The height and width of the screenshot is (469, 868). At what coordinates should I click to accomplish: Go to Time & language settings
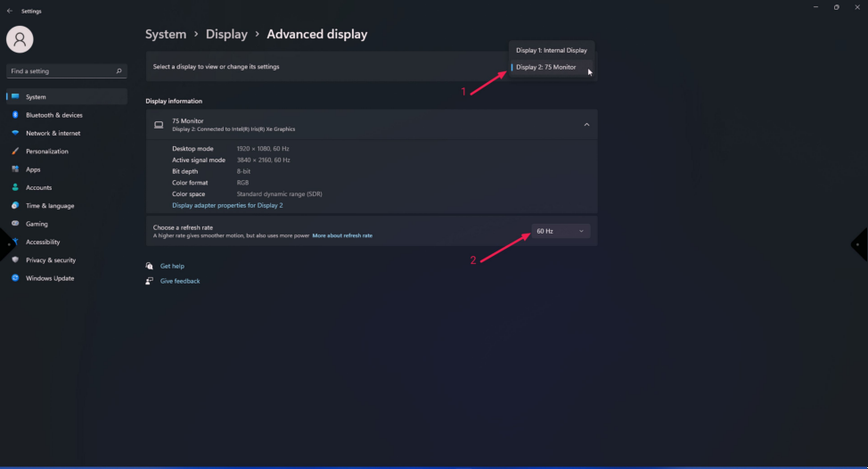(49, 206)
